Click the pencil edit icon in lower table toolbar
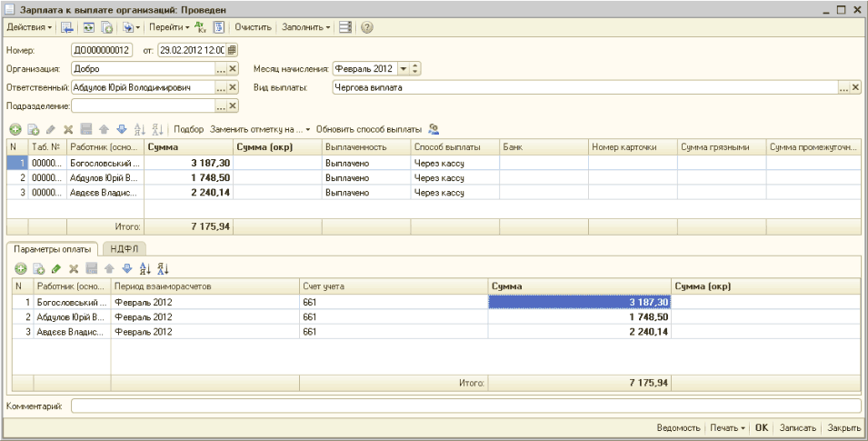Screen dimensions: 868x441 55,268
